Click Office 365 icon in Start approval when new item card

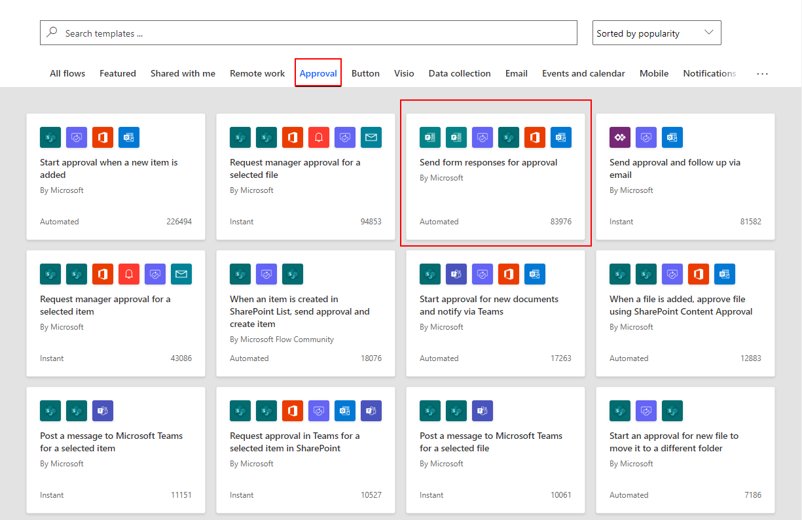(x=102, y=137)
